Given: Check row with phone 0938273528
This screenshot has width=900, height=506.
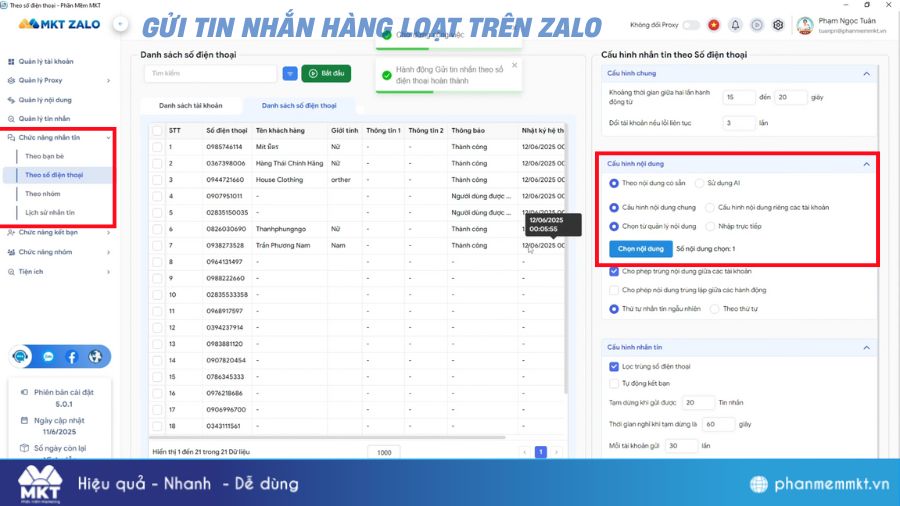Looking at the screenshot, I should [x=157, y=246].
